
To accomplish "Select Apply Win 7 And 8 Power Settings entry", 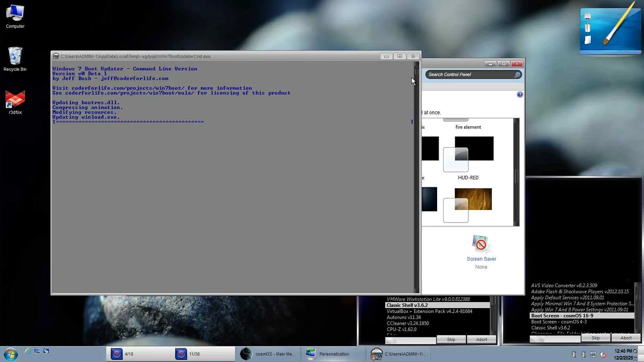I will (580, 310).
